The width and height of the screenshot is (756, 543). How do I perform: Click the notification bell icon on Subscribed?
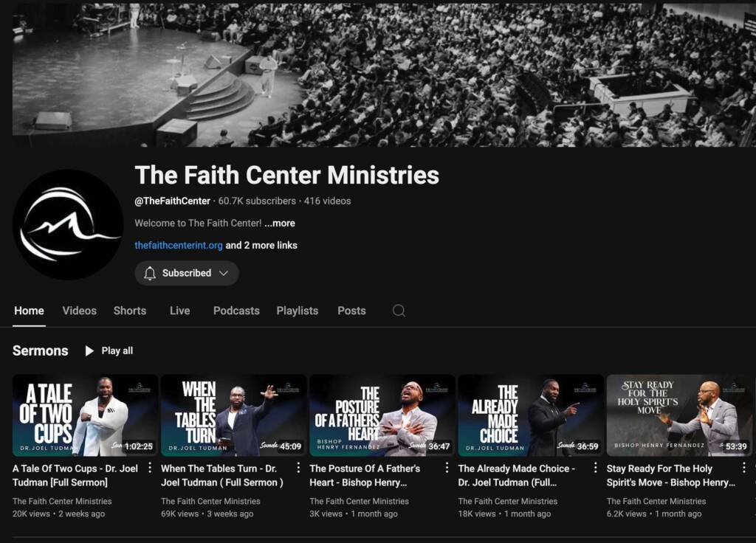tap(150, 273)
